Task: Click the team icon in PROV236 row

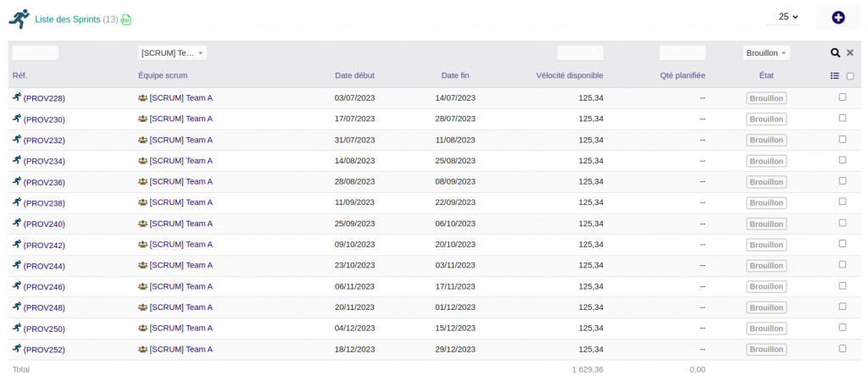Action: click(x=142, y=182)
